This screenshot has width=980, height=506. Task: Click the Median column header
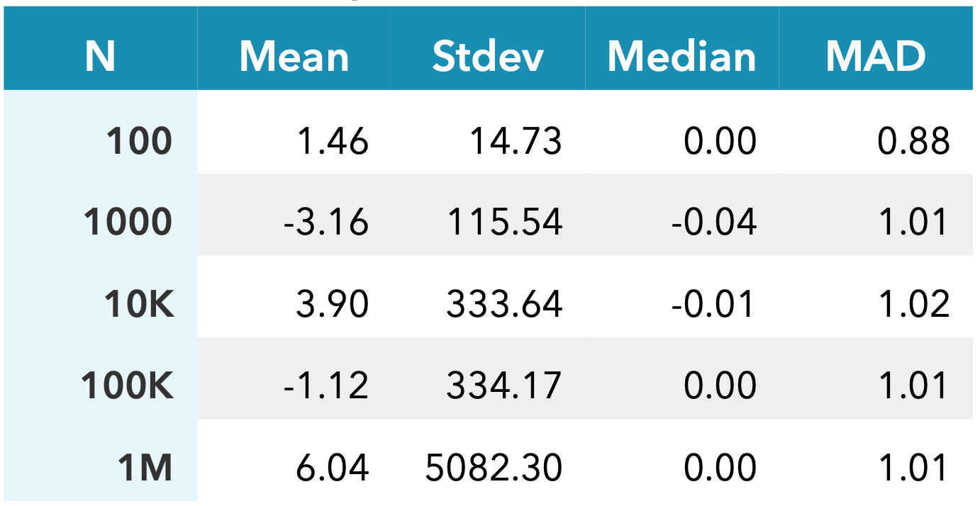coord(681,57)
